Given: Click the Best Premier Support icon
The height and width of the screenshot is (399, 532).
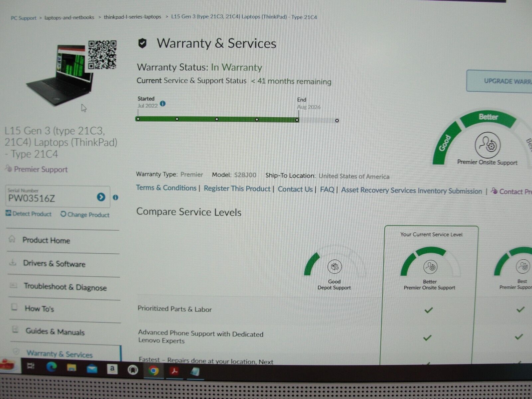Looking at the screenshot, I should coord(523,266).
